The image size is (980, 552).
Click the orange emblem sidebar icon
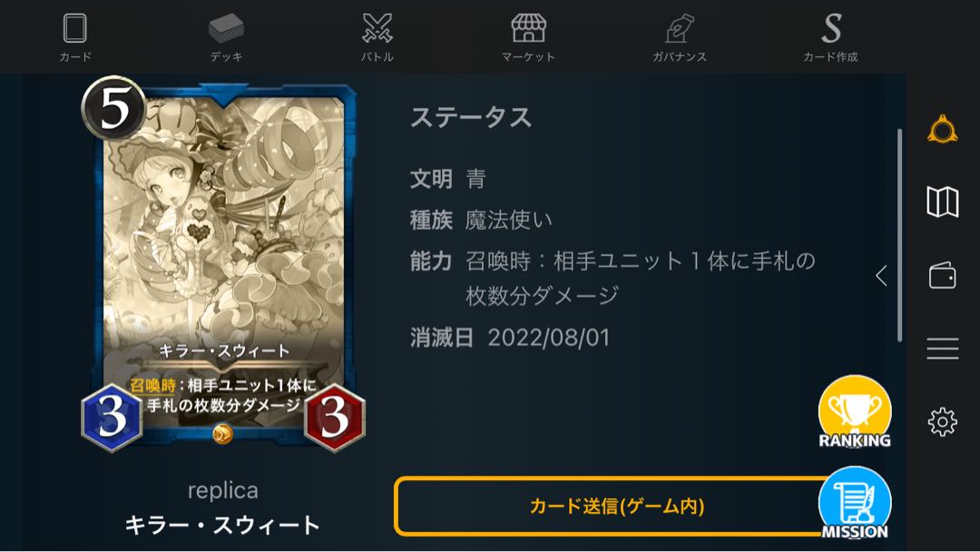943,130
